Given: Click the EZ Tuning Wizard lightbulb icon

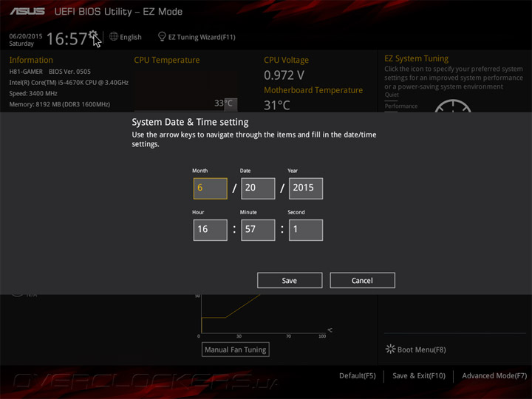Looking at the screenshot, I should click(162, 36).
